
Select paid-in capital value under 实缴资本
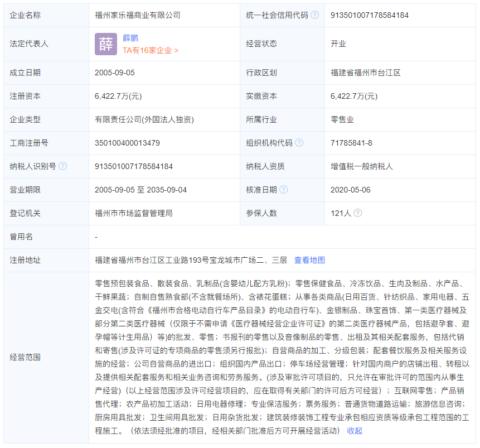(x=354, y=96)
